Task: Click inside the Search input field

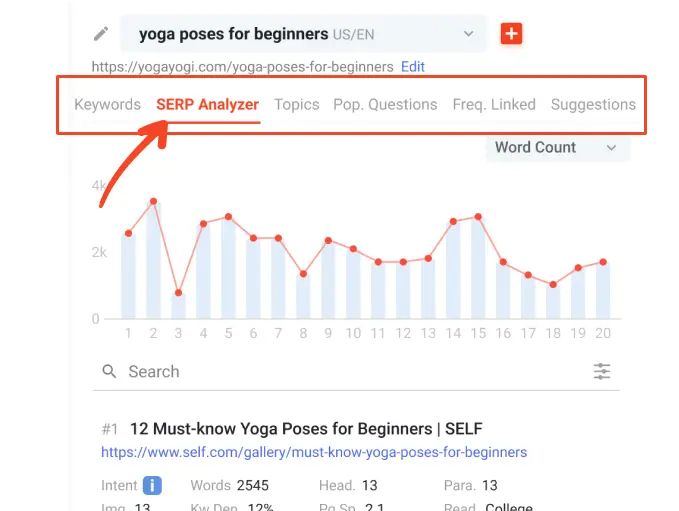Action: (355, 372)
